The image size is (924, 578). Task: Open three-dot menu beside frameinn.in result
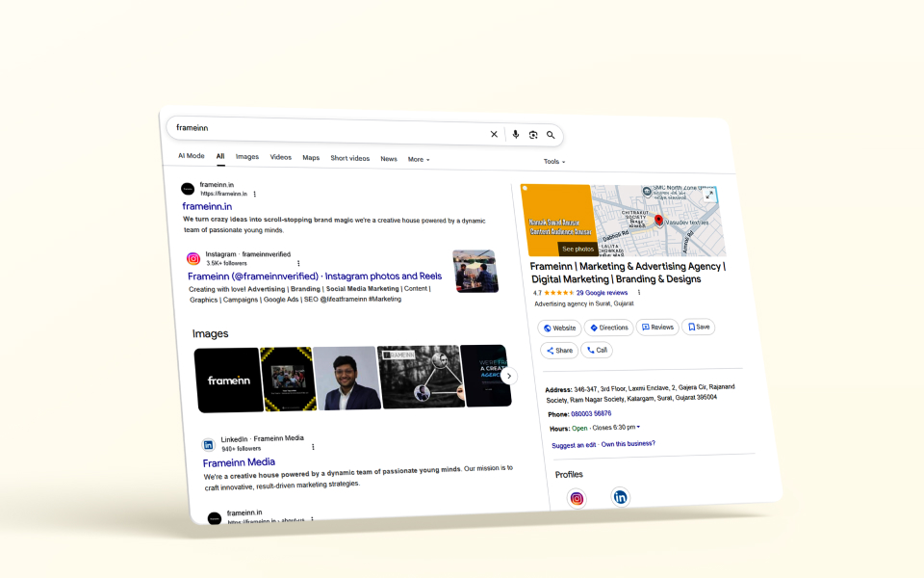tap(255, 194)
